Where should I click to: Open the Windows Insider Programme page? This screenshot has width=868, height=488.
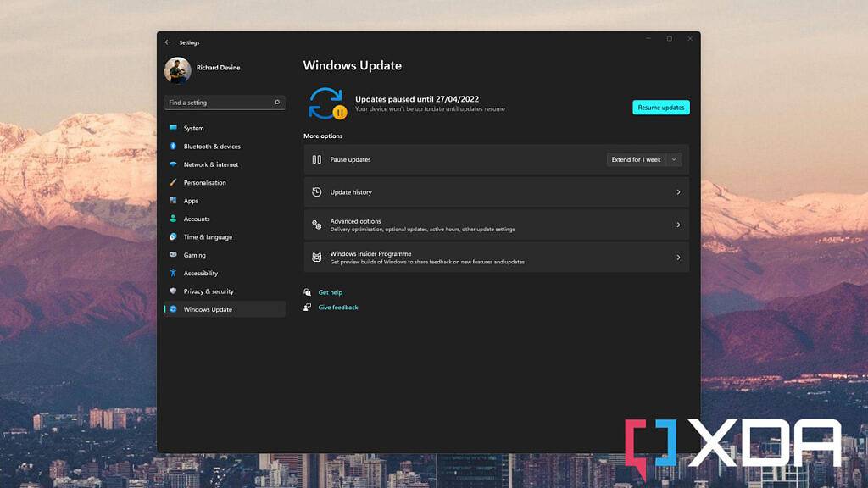(496, 257)
